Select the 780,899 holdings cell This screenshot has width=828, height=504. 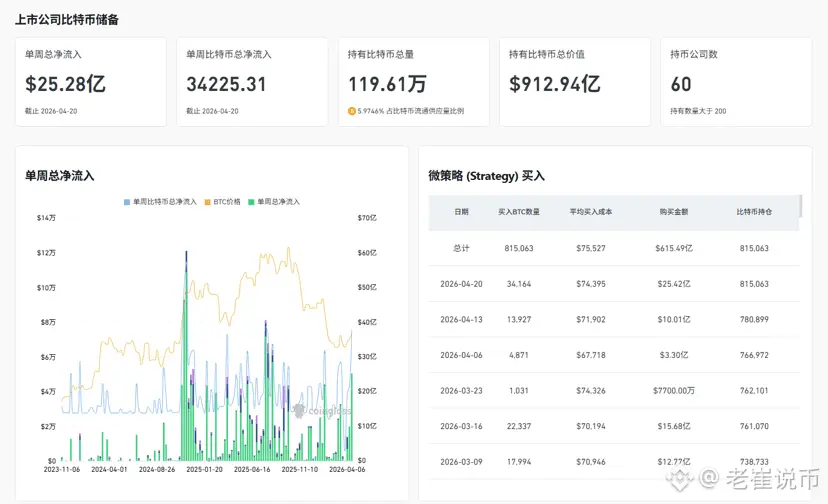(x=754, y=320)
